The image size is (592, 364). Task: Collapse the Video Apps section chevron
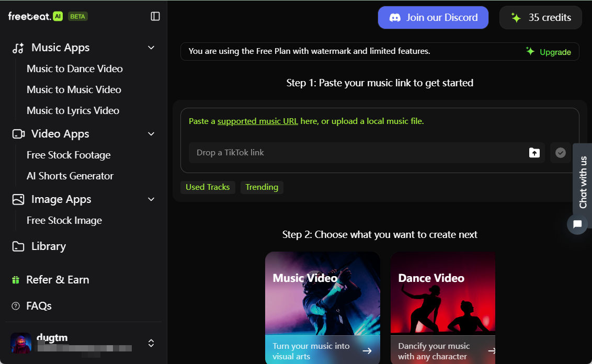click(151, 134)
